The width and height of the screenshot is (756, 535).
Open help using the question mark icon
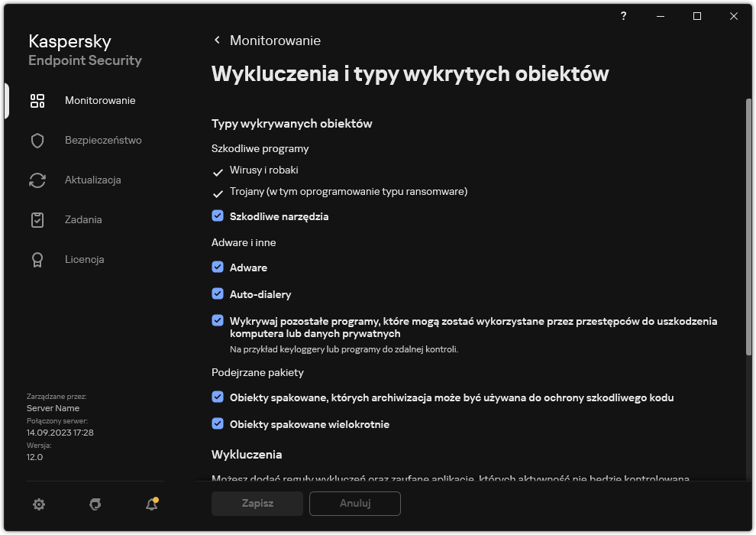[623, 16]
